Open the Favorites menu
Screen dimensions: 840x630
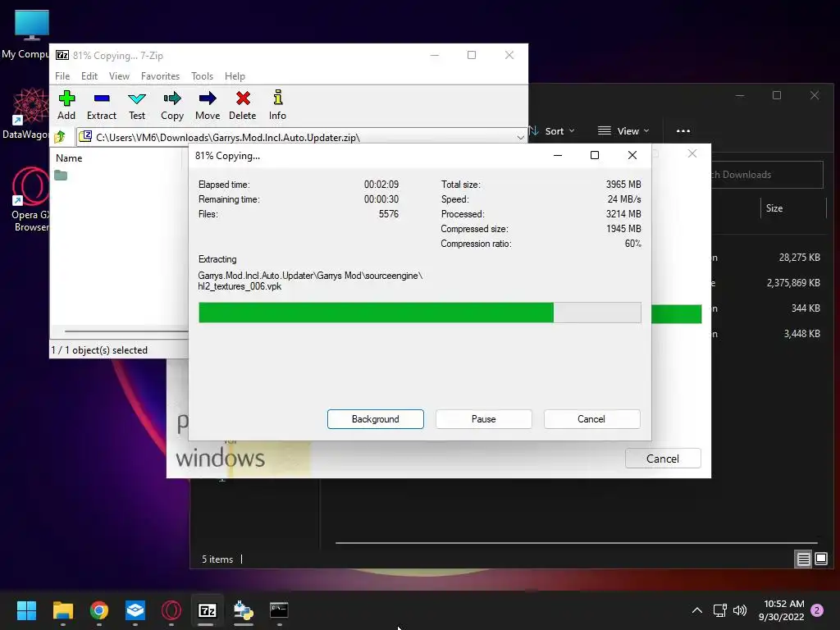coord(160,76)
